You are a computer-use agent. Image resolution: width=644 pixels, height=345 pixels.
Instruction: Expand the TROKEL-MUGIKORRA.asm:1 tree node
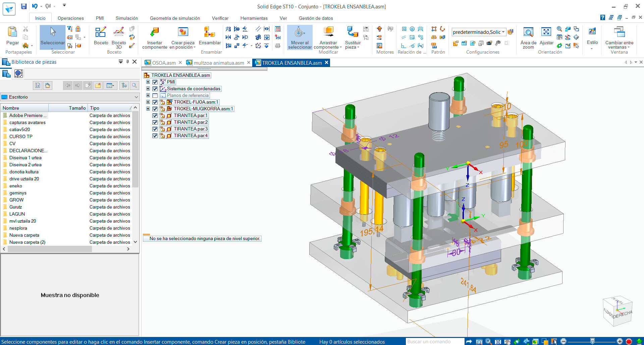[x=148, y=109]
